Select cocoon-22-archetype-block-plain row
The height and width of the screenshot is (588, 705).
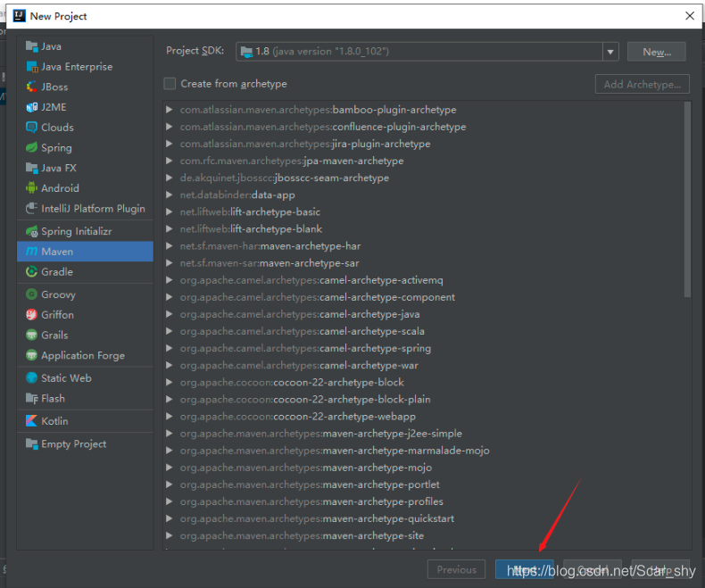(x=427, y=399)
